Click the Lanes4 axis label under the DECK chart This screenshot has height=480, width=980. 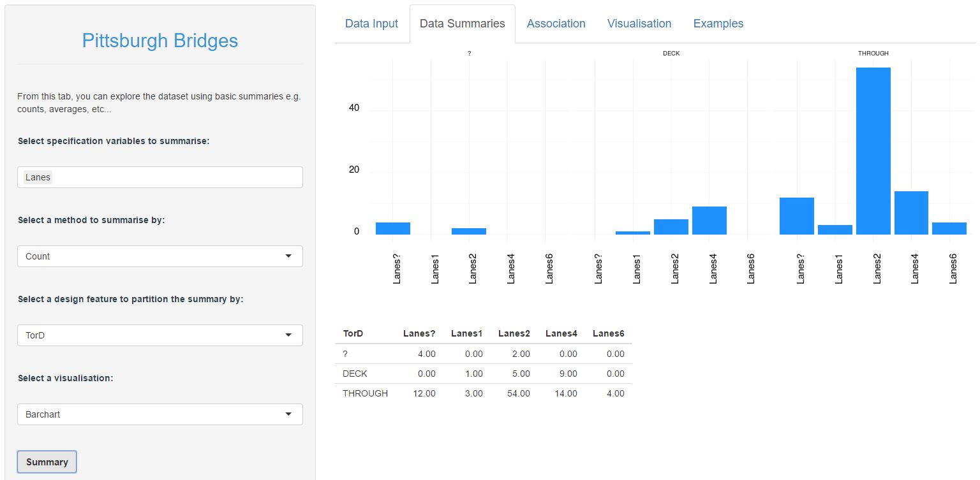pyautogui.click(x=713, y=268)
